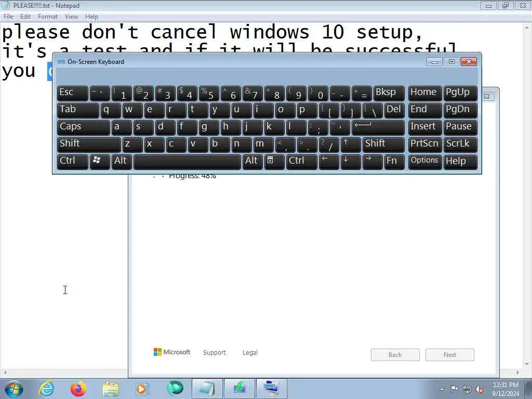
Task: Click the Windows logo key on keyboard
Action: (x=99, y=161)
